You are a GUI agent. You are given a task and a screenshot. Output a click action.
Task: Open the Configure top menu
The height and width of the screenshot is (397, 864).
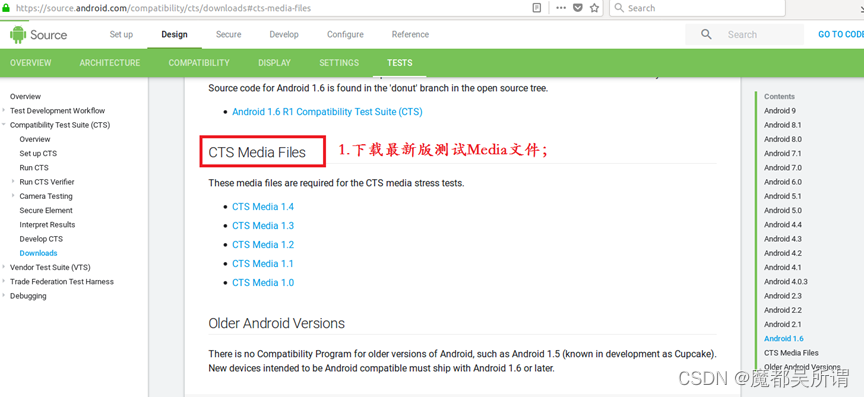point(345,34)
